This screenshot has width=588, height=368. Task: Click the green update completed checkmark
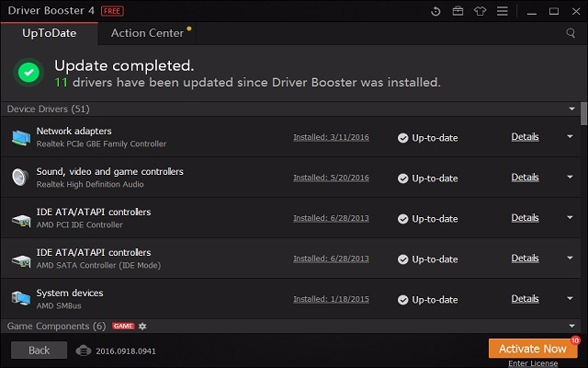(30, 74)
